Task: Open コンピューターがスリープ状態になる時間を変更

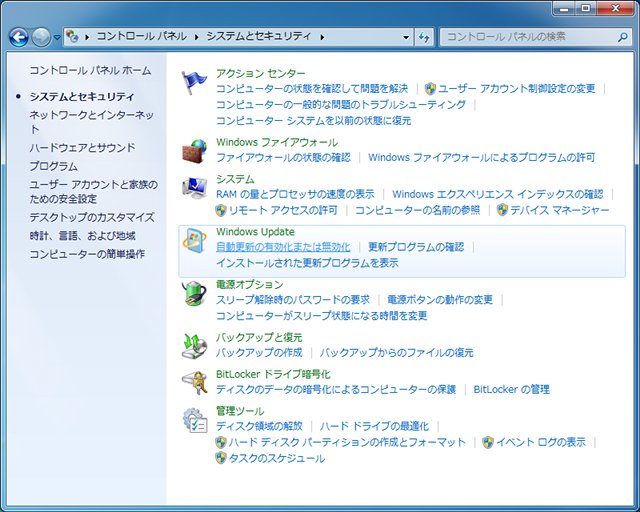Action: [321, 316]
